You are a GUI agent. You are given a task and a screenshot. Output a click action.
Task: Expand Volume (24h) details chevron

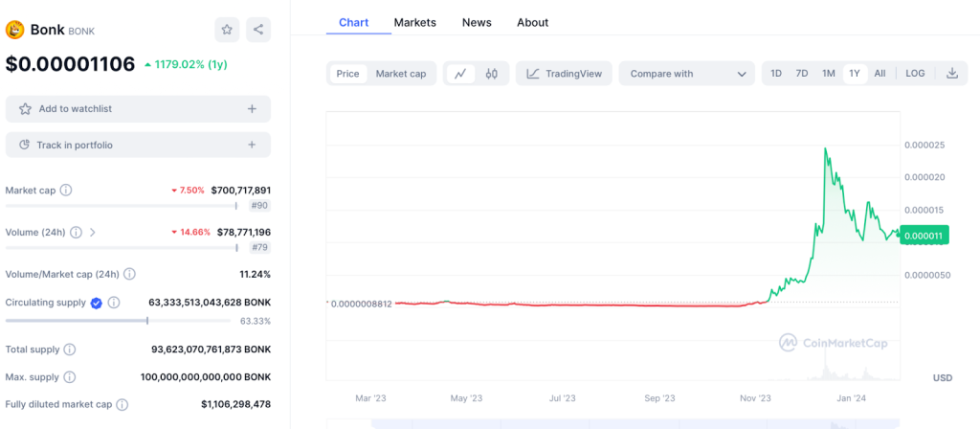[x=93, y=233]
